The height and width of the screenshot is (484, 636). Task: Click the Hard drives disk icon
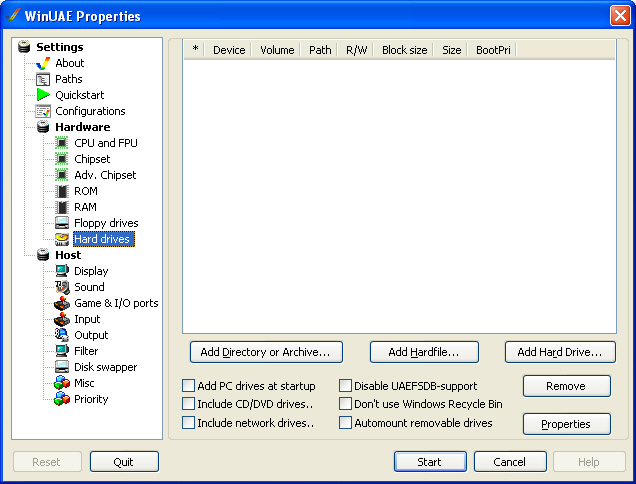coord(62,239)
